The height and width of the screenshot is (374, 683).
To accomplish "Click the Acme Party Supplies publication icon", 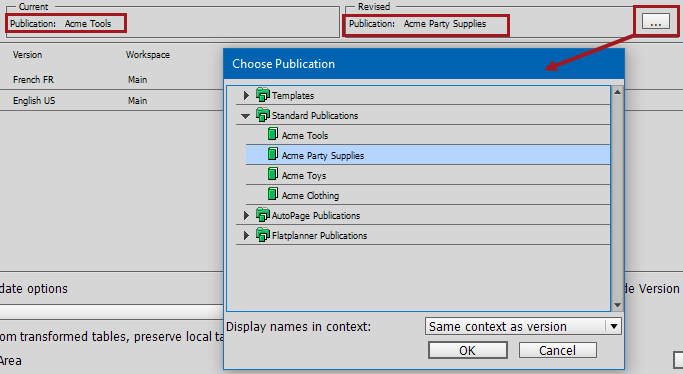I will 273,154.
